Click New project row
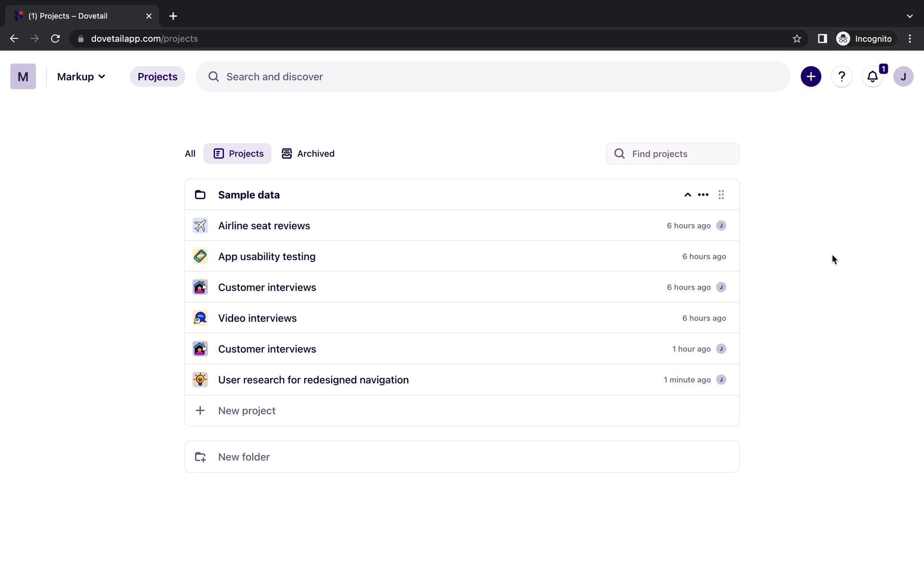924x578 pixels. pyautogui.click(x=246, y=410)
